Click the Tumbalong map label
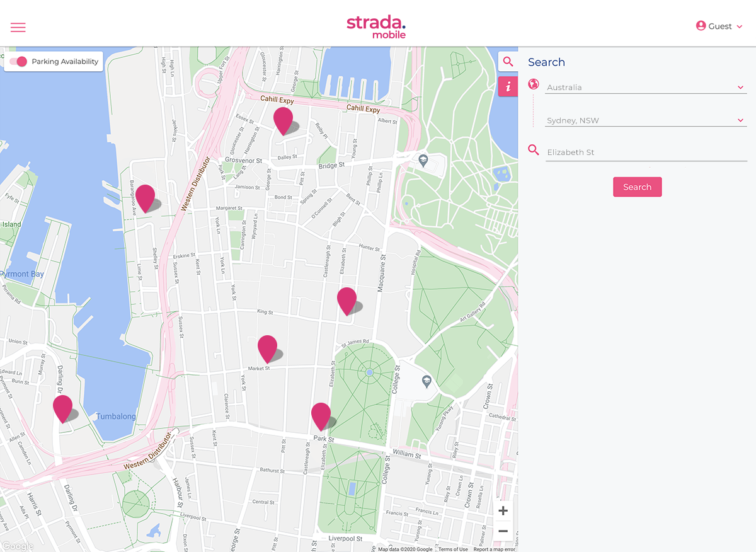The image size is (756, 552). coord(116,417)
